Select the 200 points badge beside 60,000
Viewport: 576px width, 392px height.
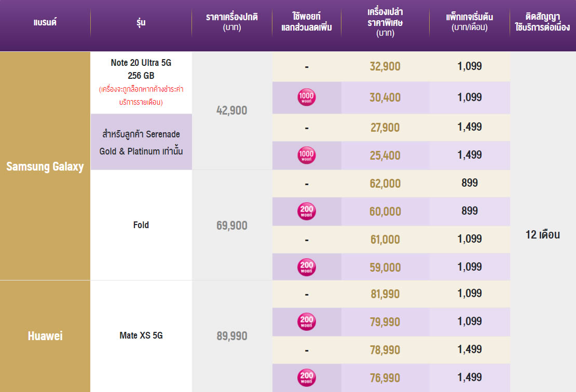[307, 212]
